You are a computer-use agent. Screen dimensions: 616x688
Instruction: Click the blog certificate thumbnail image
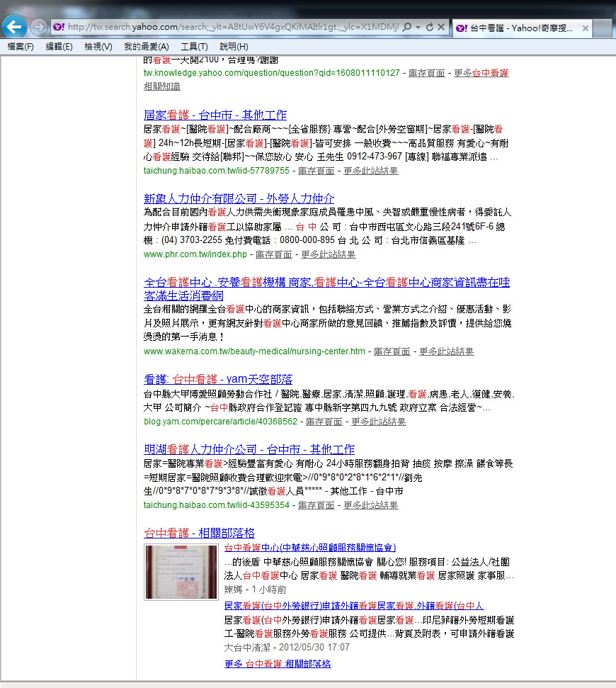coord(181,572)
